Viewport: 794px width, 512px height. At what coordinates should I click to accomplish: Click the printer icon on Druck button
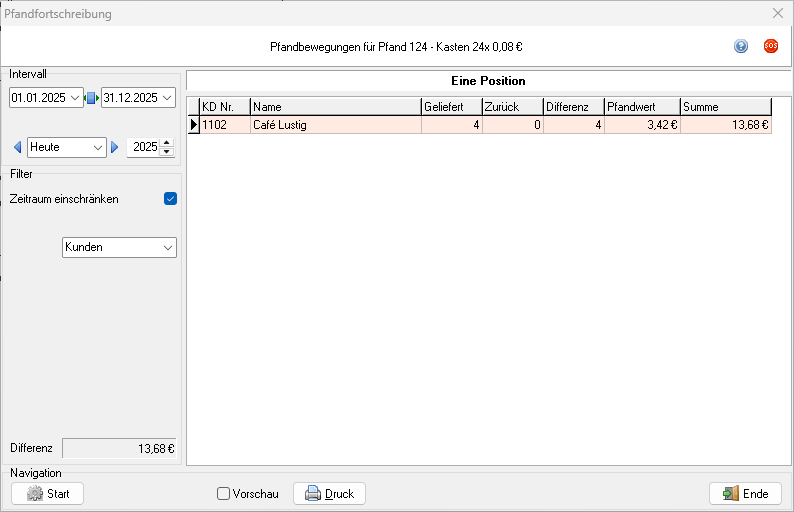pos(312,494)
